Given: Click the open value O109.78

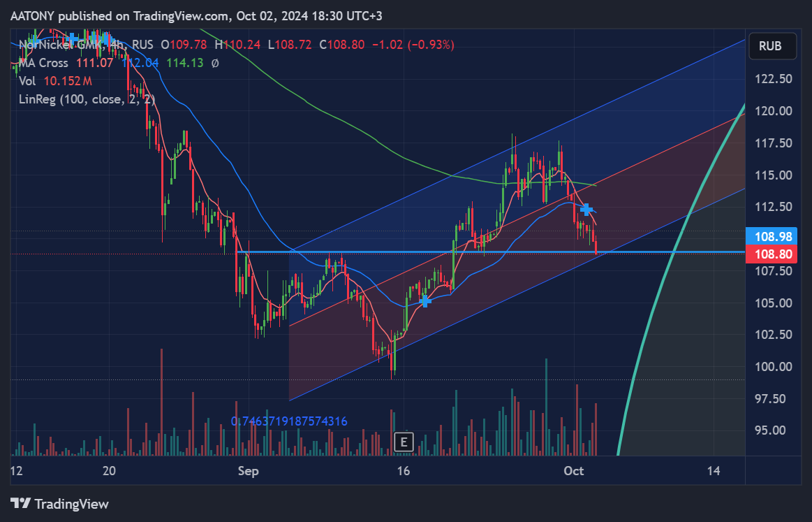Looking at the screenshot, I should [184, 45].
